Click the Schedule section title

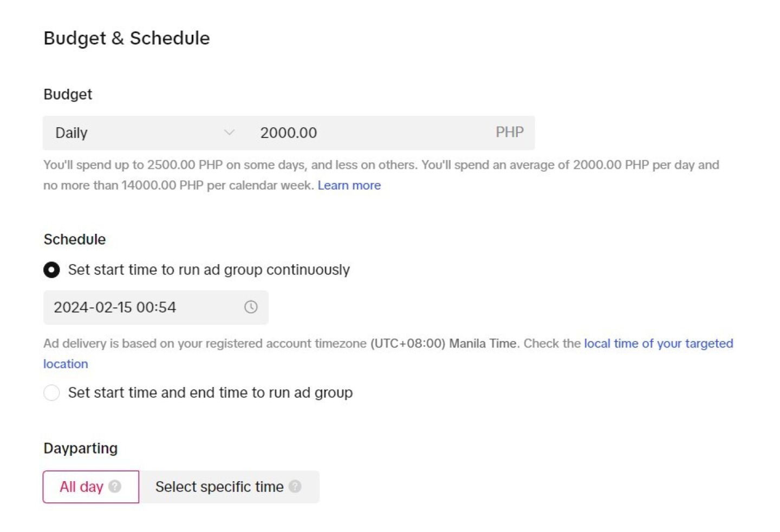(x=74, y=239)
